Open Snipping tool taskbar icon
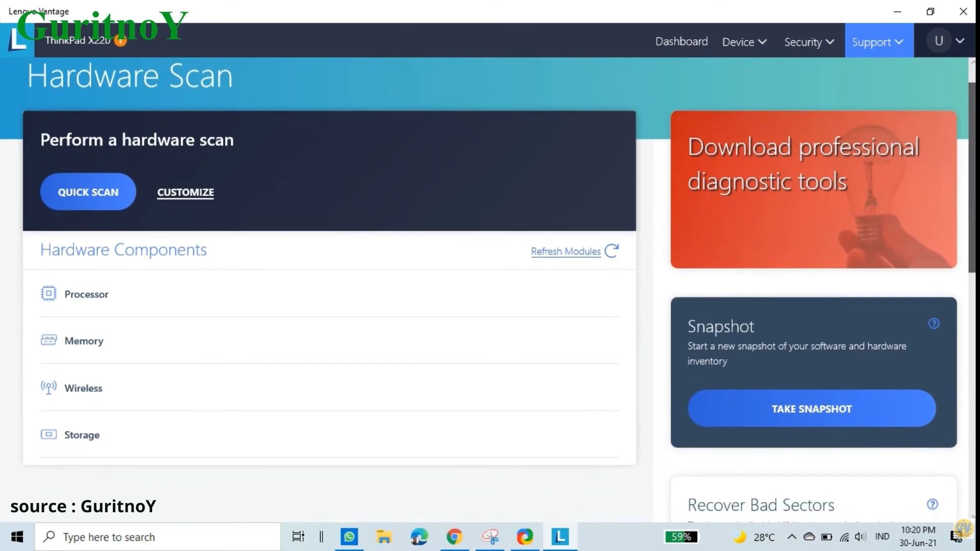 click(x=490, y=537)
